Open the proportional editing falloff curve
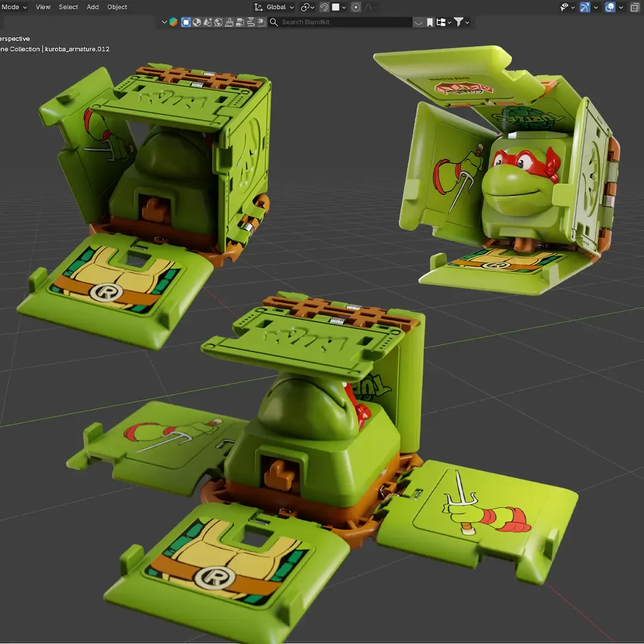 [x=370, y=7]
